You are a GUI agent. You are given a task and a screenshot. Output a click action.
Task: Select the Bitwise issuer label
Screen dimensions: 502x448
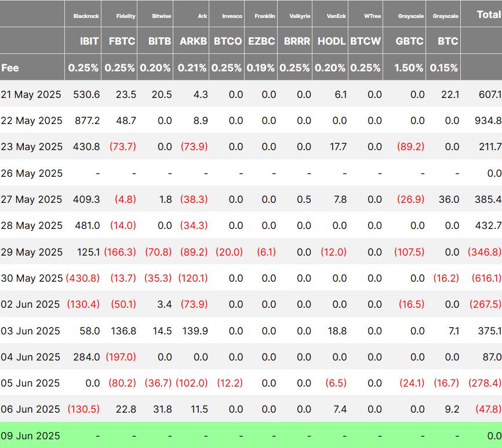161,16
